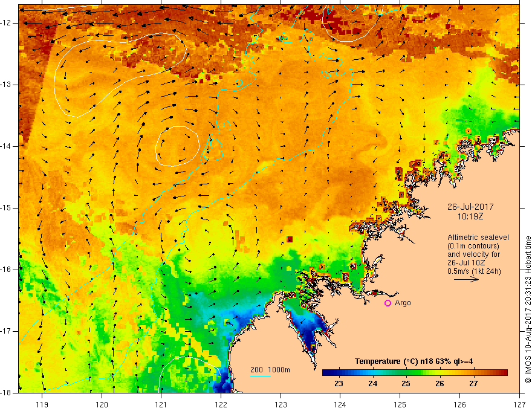Click the velocity scale reference arrow

click(466, 279)
